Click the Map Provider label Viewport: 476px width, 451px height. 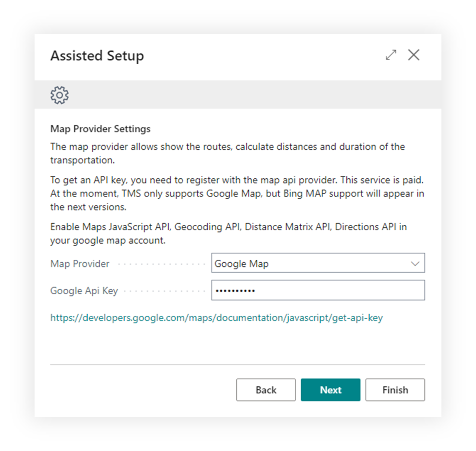[x=79, y=263]
